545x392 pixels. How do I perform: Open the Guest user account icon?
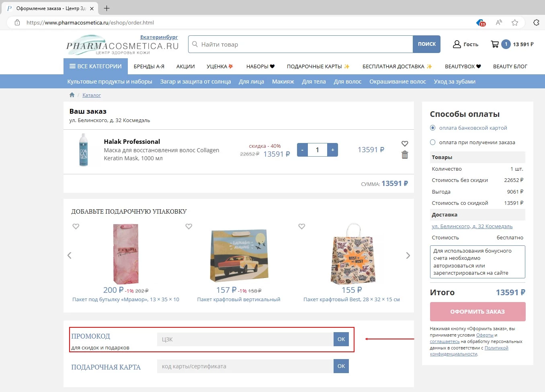coord(457,44)
